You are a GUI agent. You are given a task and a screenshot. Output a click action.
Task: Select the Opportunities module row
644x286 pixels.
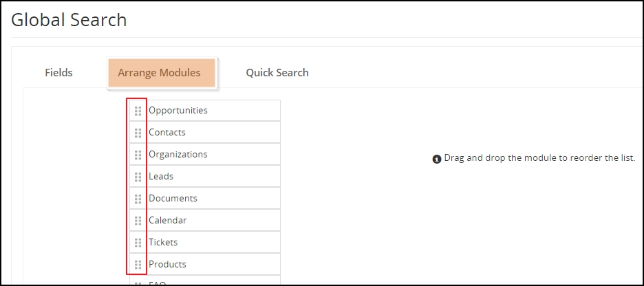click(x=205, y=111)
